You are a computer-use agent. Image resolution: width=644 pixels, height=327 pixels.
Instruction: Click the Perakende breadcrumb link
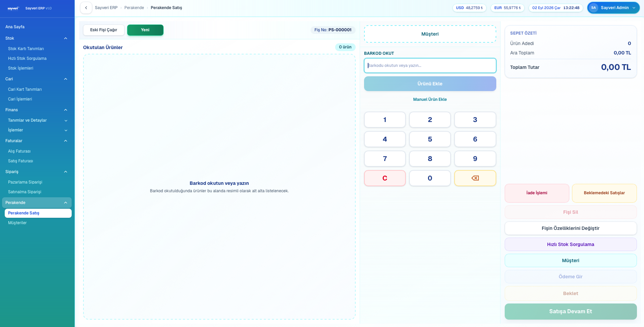[x=134, y=8]
